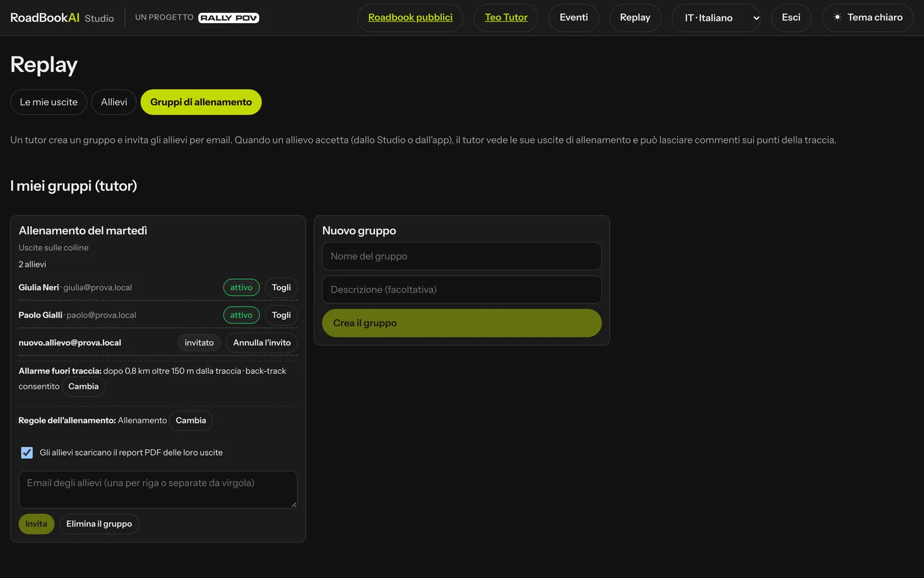This screenshot has height=578, width=924.
Task: Click the 2 allievi count text
Action: [x=32, y=264]
